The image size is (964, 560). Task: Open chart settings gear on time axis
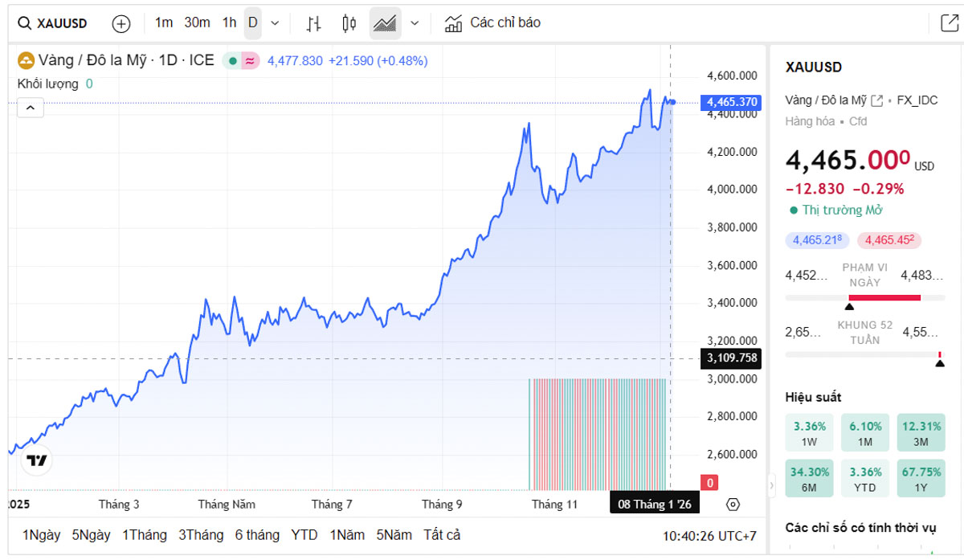[732, 505]
